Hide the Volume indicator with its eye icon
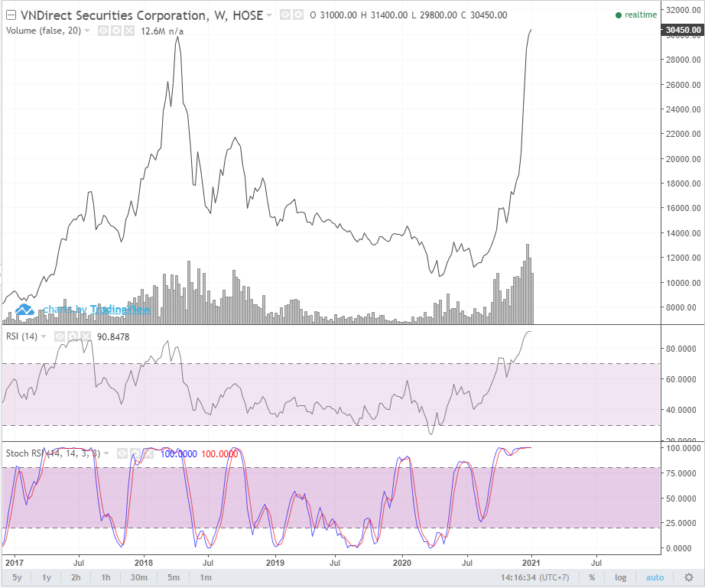The image size is (705, 588). click(103, 31)
